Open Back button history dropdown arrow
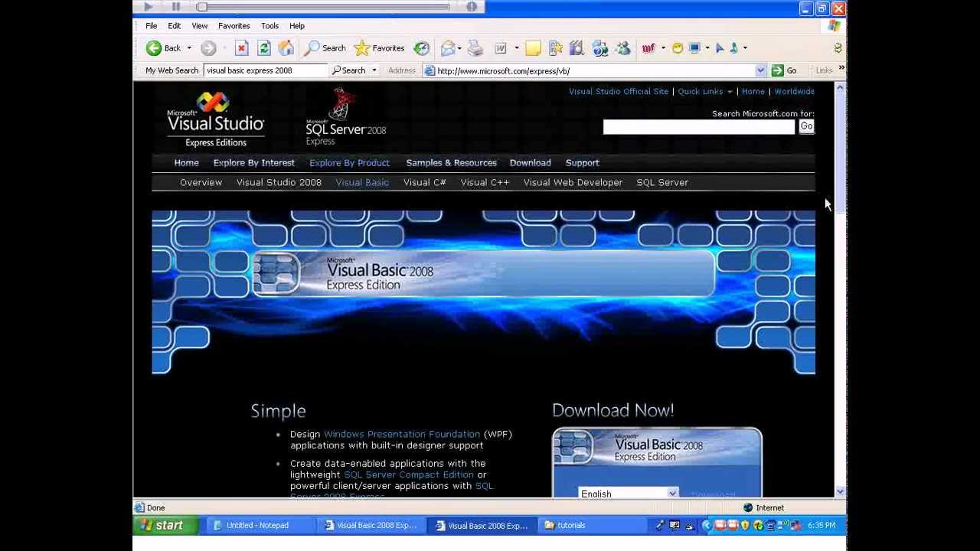The width and height of the screenshot is (980, 551). point(189,48)
